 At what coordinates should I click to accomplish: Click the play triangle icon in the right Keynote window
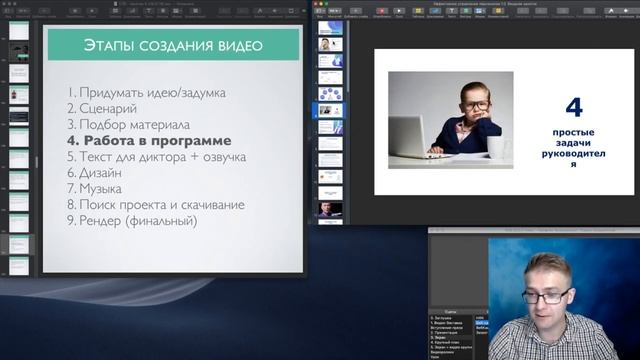399,11
